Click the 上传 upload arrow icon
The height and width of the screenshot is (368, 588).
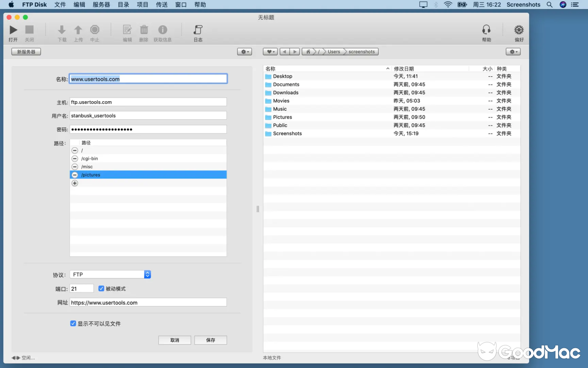(78, 30)
